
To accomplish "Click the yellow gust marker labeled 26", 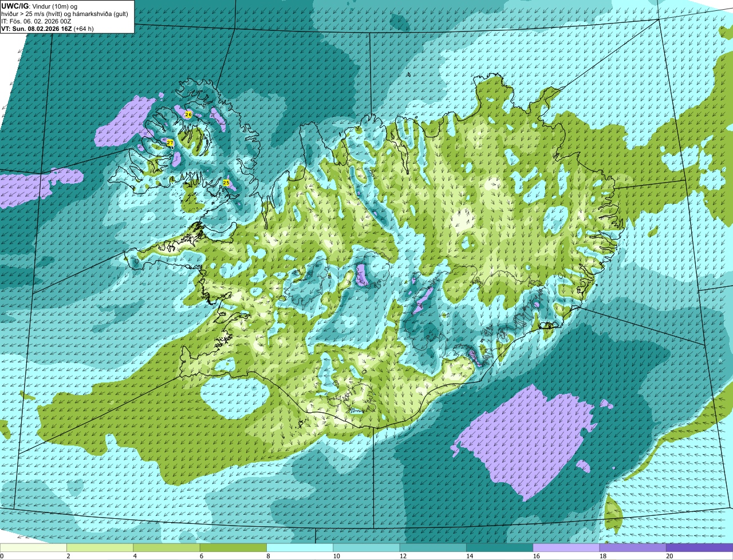I will click(188, 115).
